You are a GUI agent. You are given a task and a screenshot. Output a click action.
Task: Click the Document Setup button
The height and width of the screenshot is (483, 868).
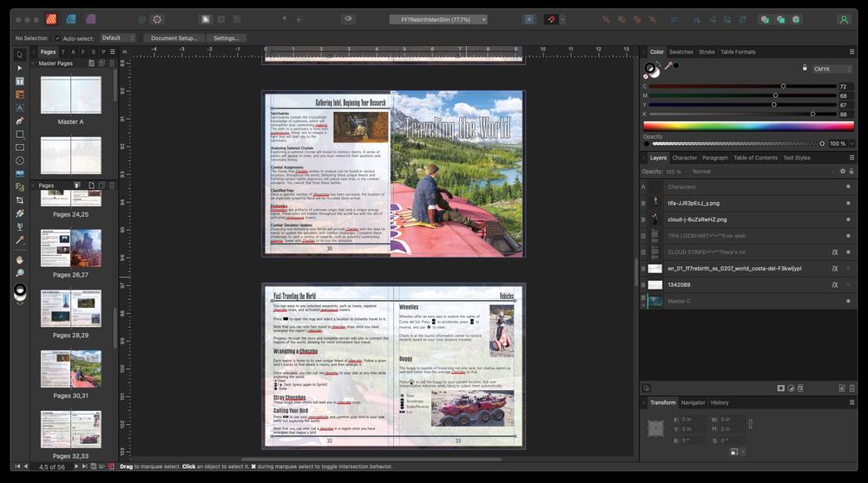pos(174,38)
